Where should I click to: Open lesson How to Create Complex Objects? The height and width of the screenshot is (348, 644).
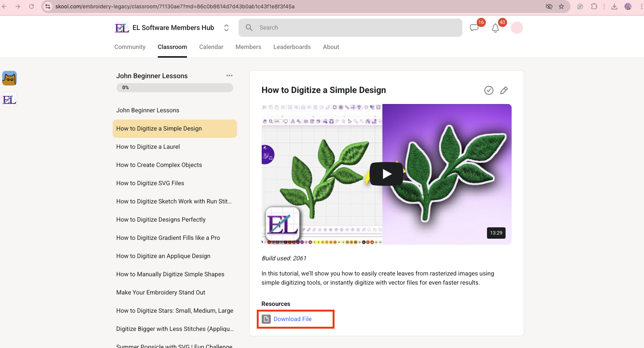coord(175,165)
